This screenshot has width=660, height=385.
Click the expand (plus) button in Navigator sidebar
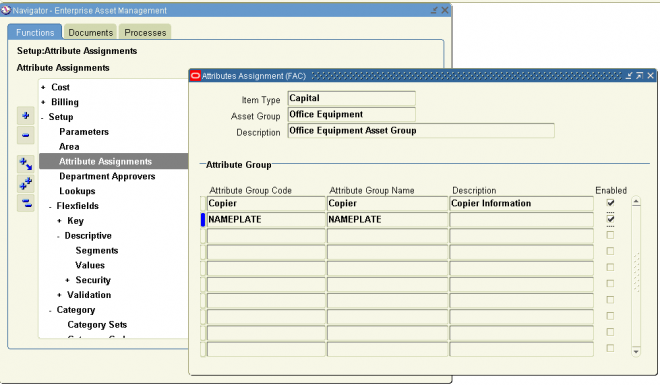(26, 116)
